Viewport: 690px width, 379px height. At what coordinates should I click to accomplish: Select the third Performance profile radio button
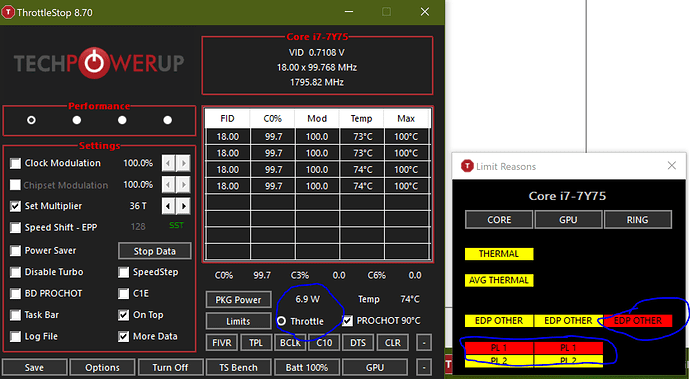pos(122,120)
